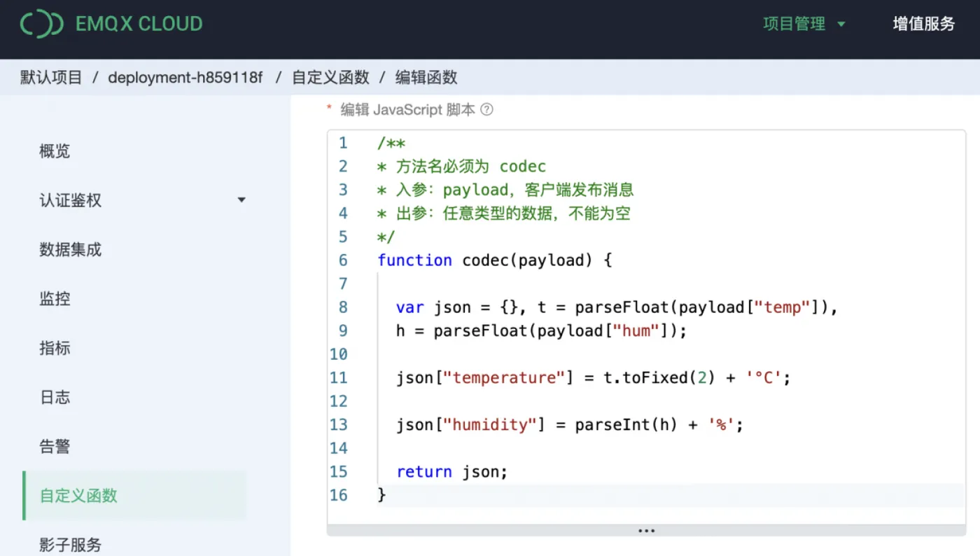The height and width of the screenshot is (556, 980).
Task: Open 增值服务 in the top navigation
Action: [924, 24]
